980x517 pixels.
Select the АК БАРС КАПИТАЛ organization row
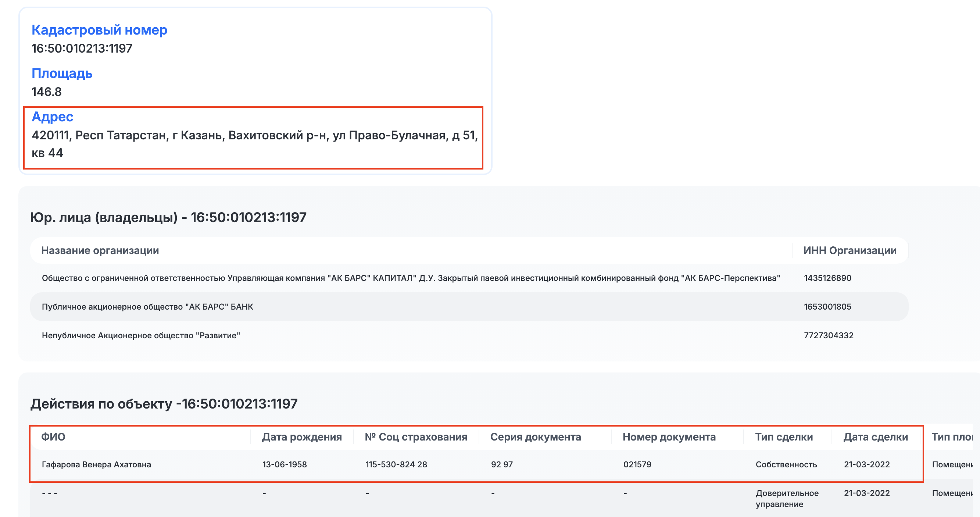pos(469,278)
